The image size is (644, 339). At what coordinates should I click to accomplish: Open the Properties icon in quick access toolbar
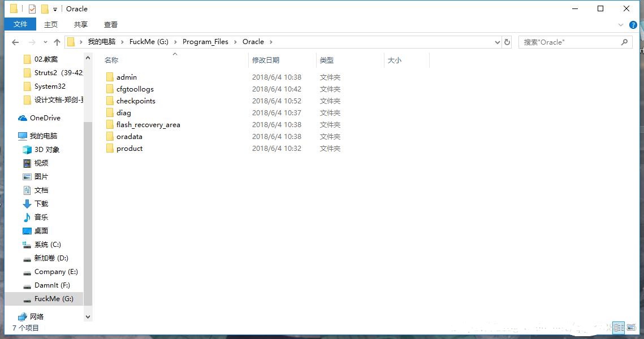point(32,9)
